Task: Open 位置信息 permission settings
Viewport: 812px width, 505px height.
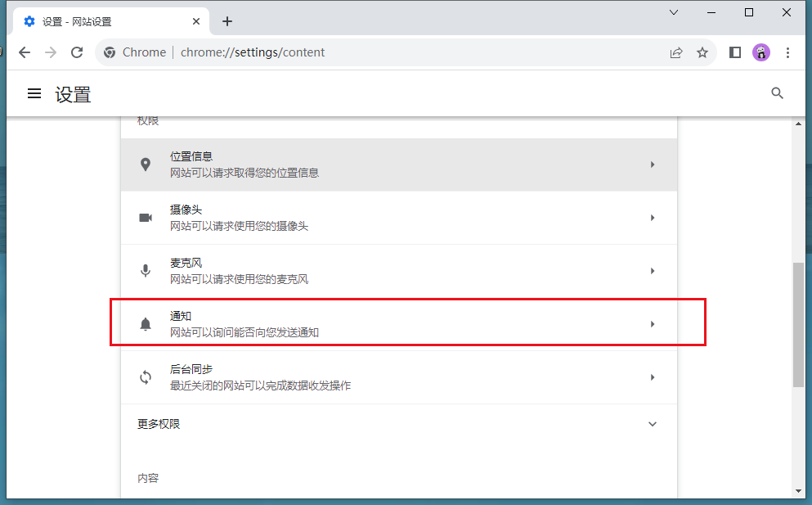Action: coord(399,165)
